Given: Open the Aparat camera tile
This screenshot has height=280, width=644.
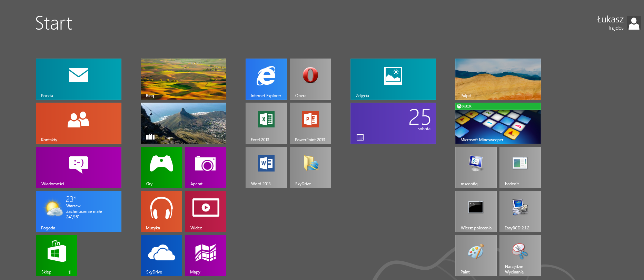Looking at the screenshot, I should tap(206, 167).
